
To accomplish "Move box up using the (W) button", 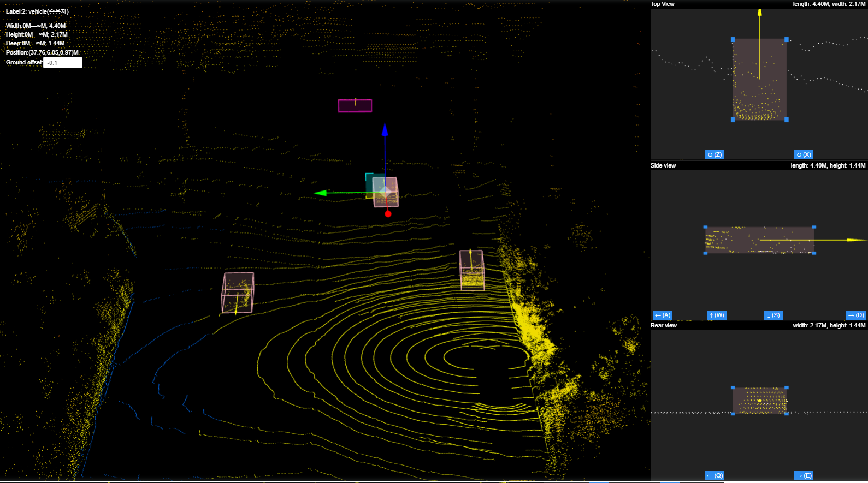I will point(717,315).
